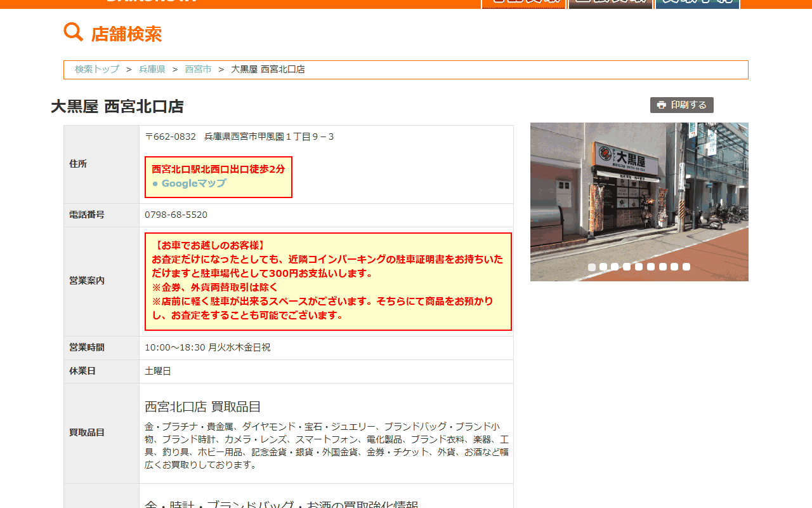Click the subheading 西宮北口店 買取品目

click(202, 407)
